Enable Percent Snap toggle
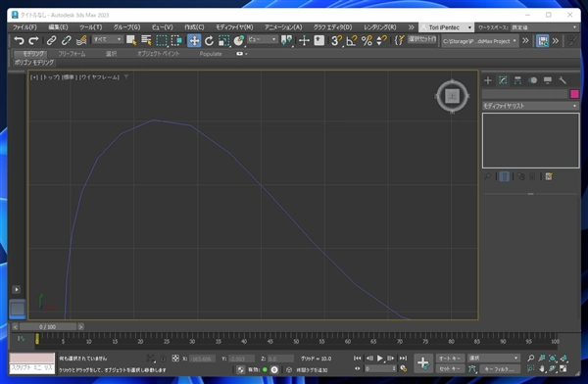588x384 pixels. click(x=367, y=40)
